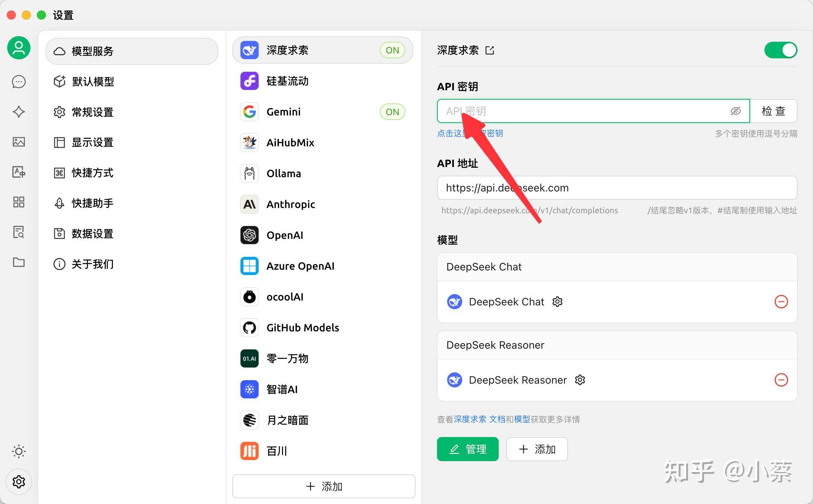Select the Ollama provider

[323, 173]
